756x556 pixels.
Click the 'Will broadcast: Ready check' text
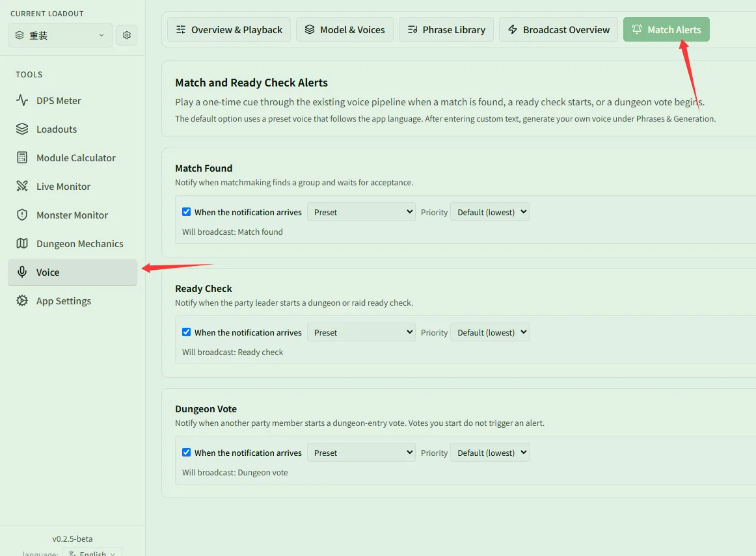pyautogui.click(x=232, y=352)
